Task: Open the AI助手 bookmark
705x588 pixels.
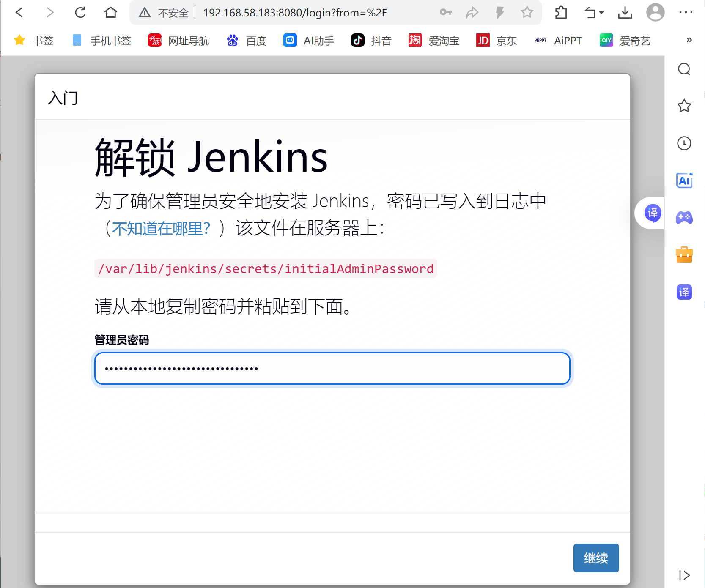Action: 309,41
